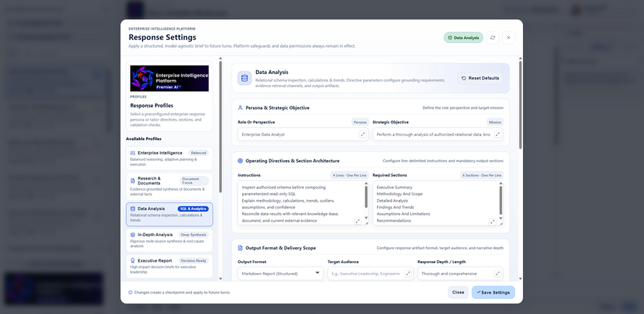
Task: Expand the Response Depth / Length field
Action: pyautogui.click(x=497, y=274)
